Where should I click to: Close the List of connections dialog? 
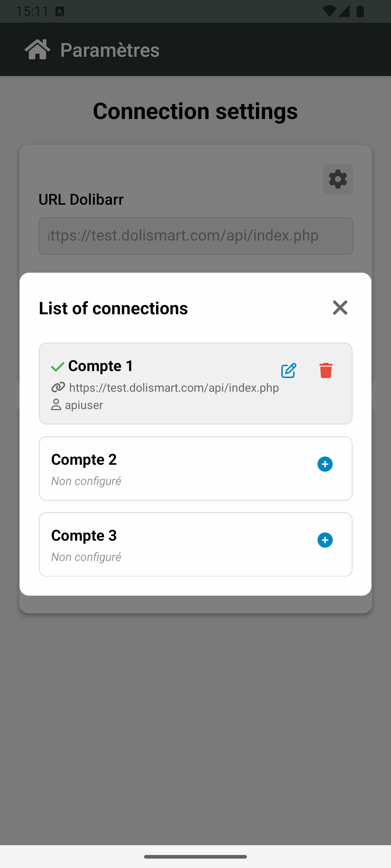[340, 308]
